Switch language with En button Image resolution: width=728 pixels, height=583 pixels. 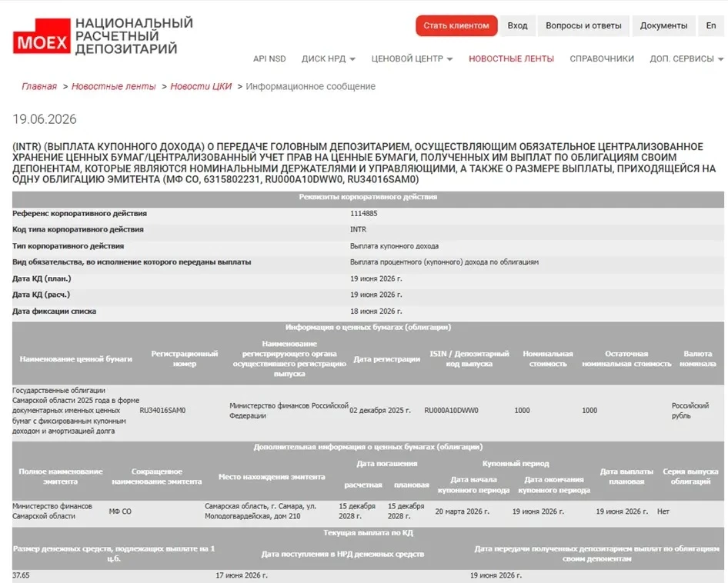pos(711,25)
